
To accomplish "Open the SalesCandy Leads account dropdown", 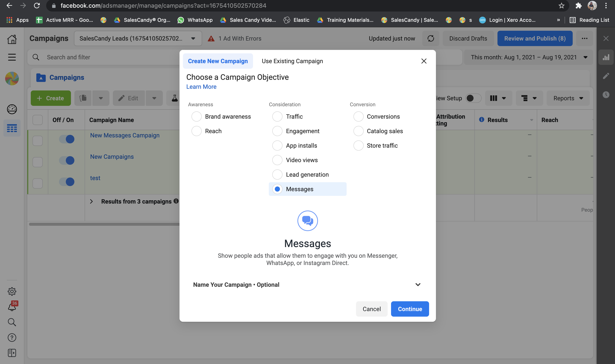I will (x=138, y=38).
